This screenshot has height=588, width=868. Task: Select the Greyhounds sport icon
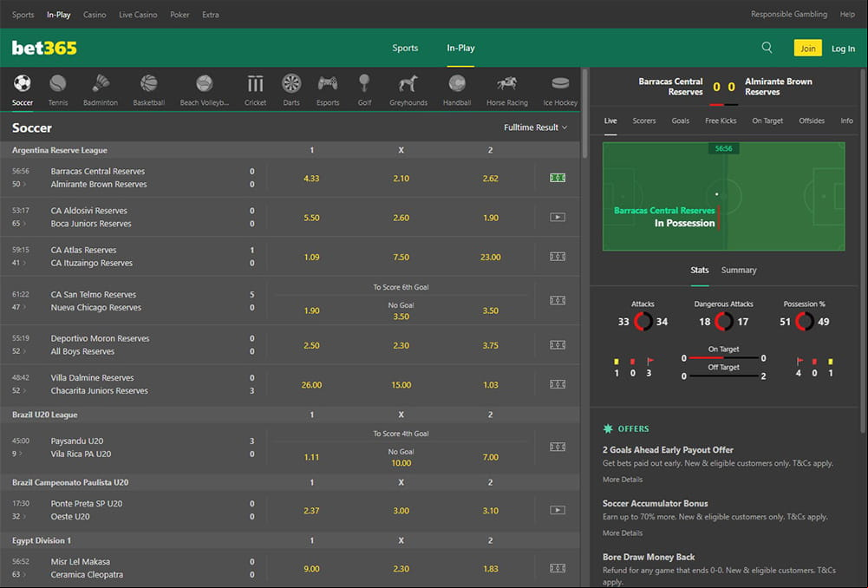click(408, 83)
